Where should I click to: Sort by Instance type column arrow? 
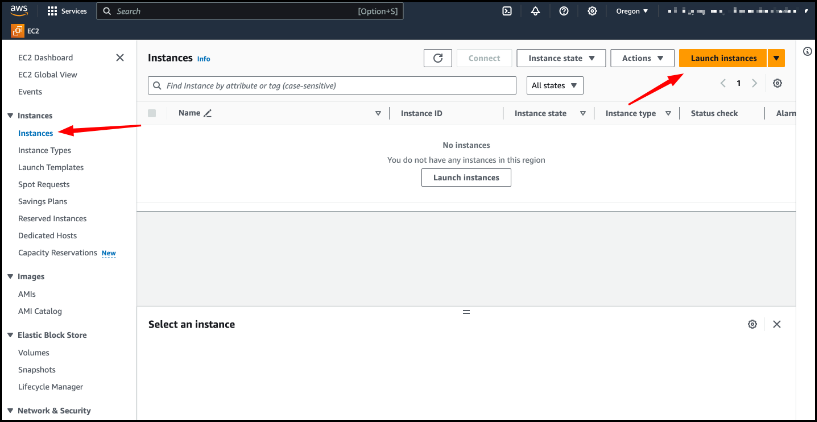click(668, 113)
